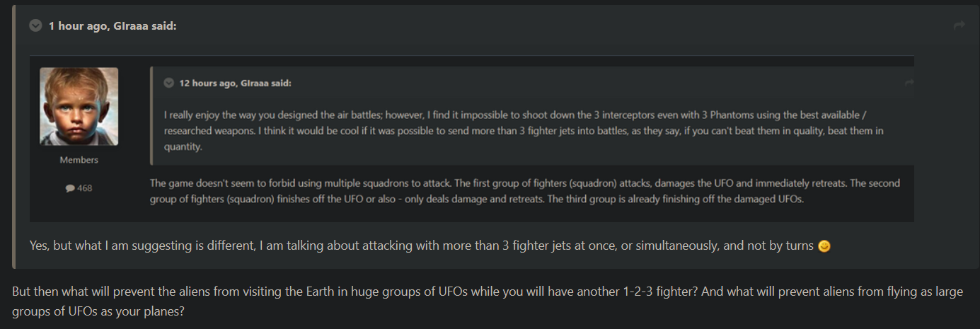980x329 pixels.
Task: Click share arrow on nested quote header
Action: pyautogui.click(x=909, y=83)
